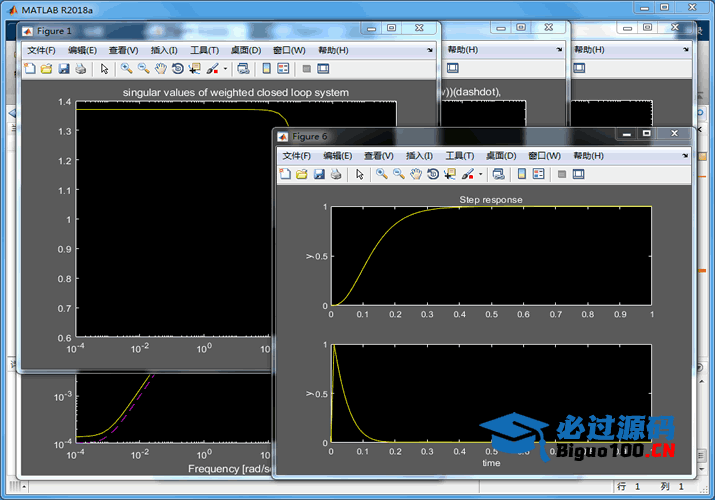This screenshot has width=715, height=500.
Task: Expand Brush color dropdown in Figure 1
Action: [x=225, y=69]
